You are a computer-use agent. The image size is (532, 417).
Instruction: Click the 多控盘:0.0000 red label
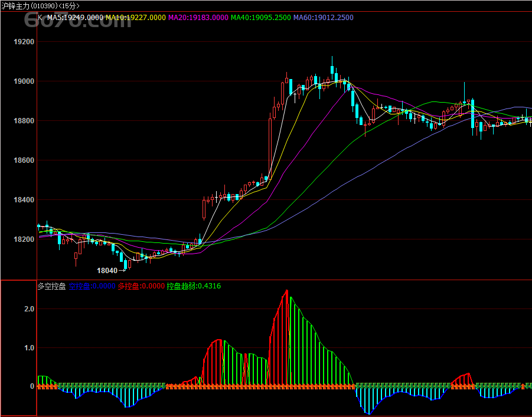tap(141, 286)
